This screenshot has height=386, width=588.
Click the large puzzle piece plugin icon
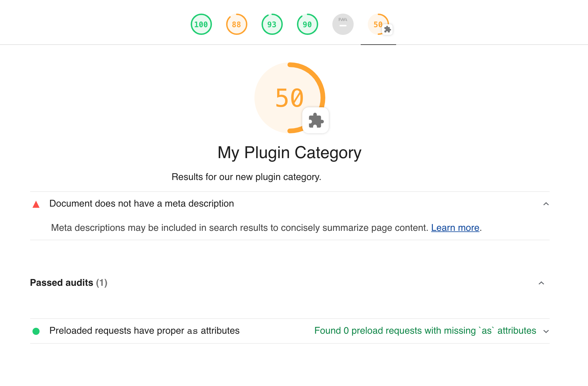pyautogui.click(x=316, y=120)
